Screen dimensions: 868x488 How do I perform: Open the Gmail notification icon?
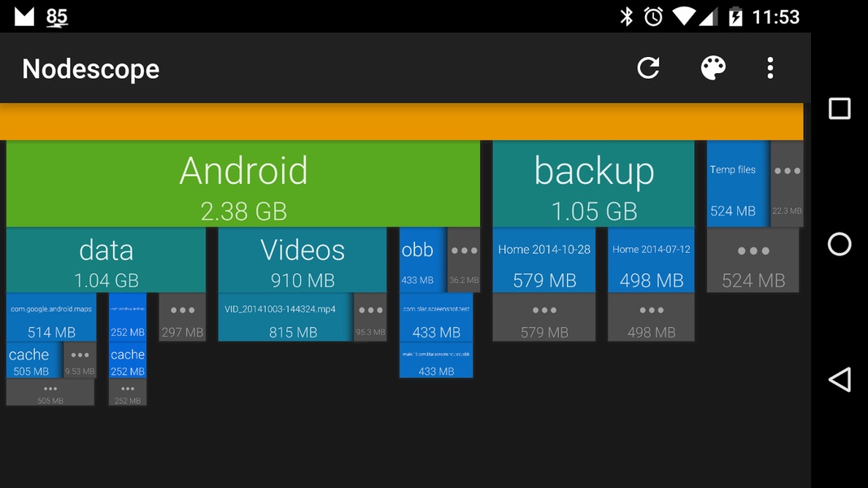click(x=24, y=16)
